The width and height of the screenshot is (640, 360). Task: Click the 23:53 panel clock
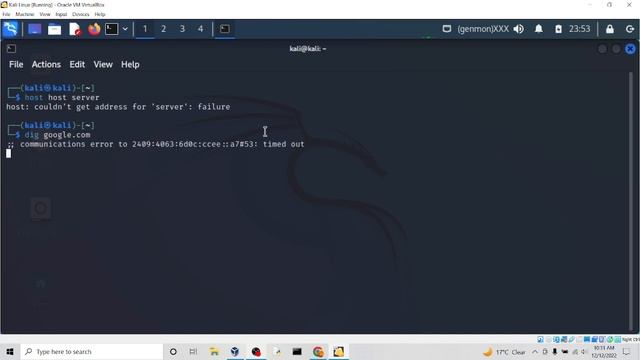pos(580,29)
